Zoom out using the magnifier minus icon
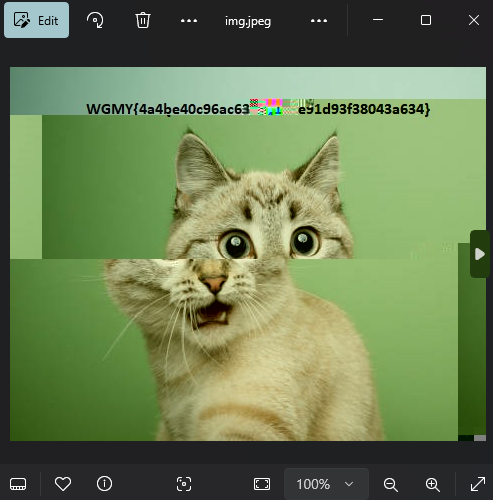Image resolution: width=493 pixels, height=500 pixels. [391, 484]
